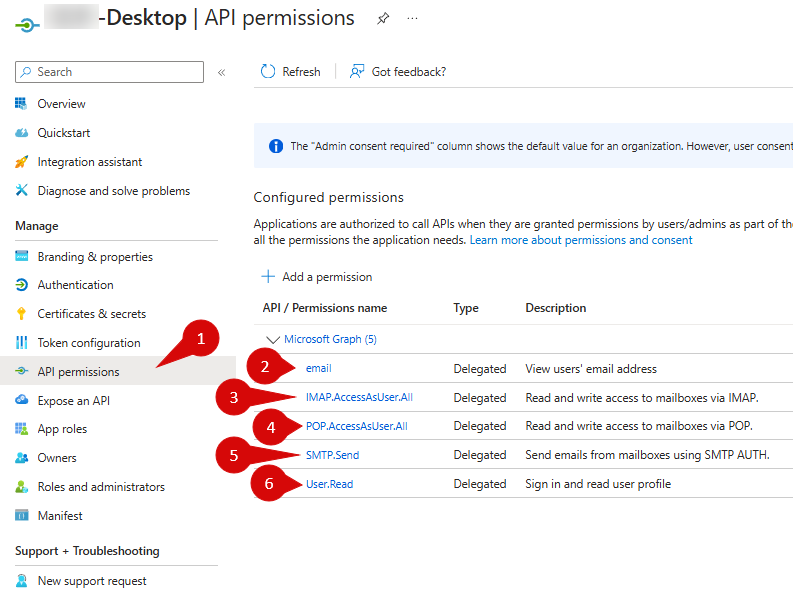Select the API permissions menu entry
793x613 pixels.
tap(78, 372)
